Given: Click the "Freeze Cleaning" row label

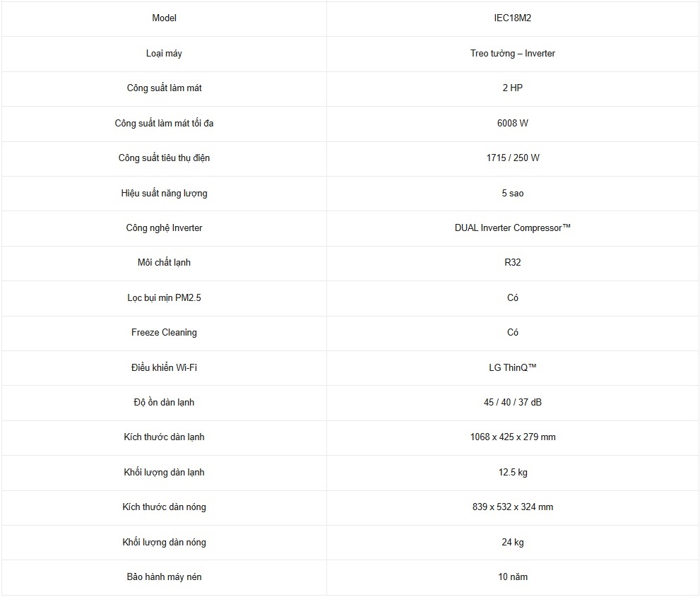Looking at the screenshot, I should [x=164, y=333].
